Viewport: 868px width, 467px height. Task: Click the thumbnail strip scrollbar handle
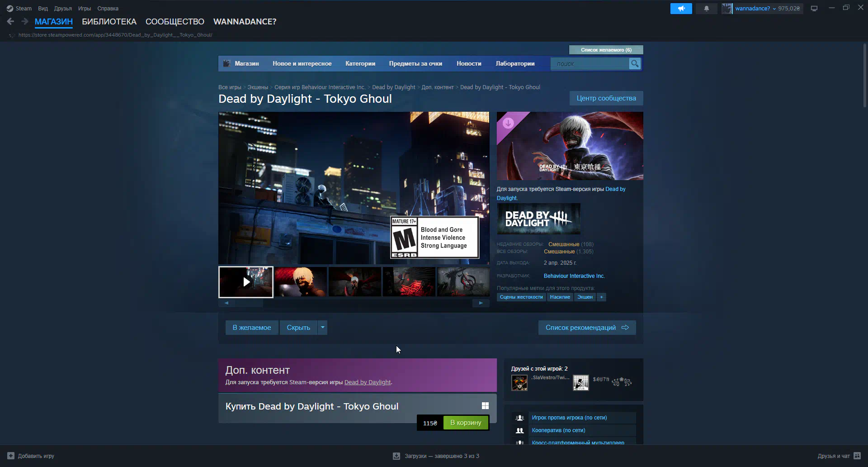pos(249,303)
